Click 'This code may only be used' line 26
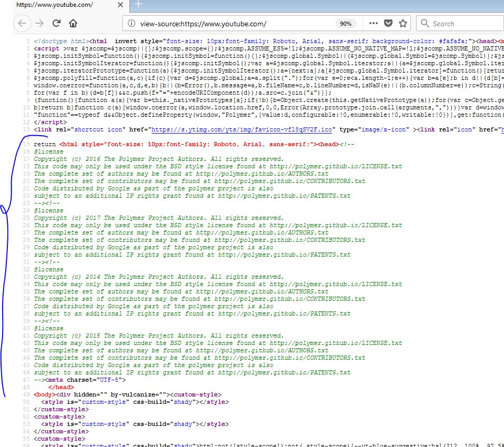The width and height of the screenshot is (504, 447). pos(218,225)
